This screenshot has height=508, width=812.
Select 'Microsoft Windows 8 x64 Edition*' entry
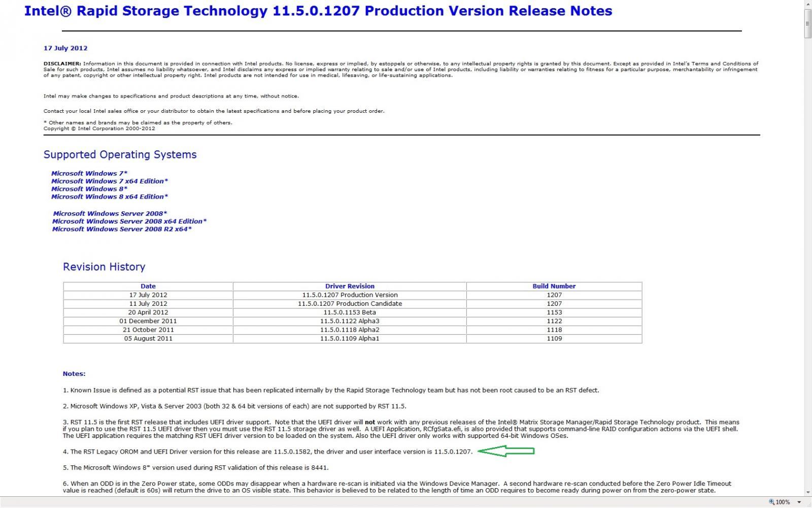(110, 197)
